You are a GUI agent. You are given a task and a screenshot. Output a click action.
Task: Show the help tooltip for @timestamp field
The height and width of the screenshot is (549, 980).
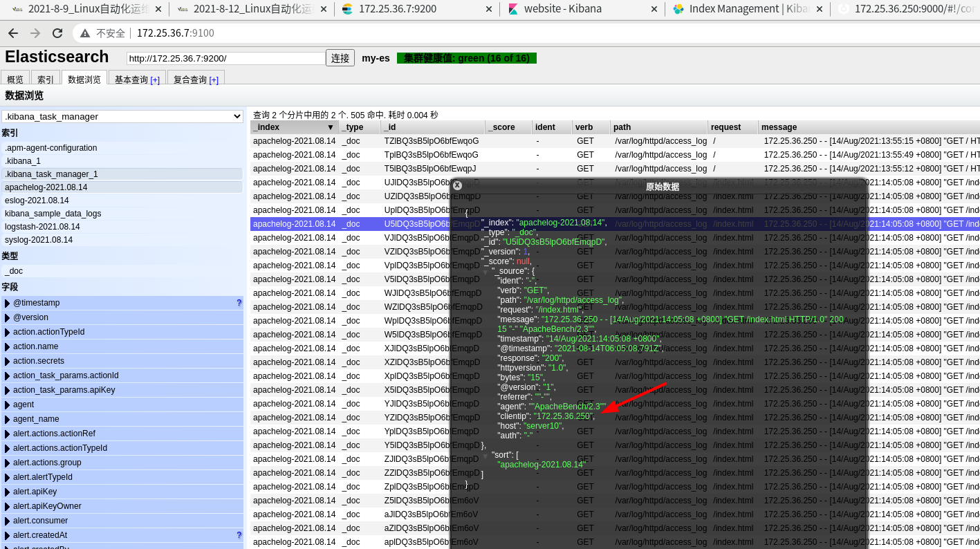239,303
